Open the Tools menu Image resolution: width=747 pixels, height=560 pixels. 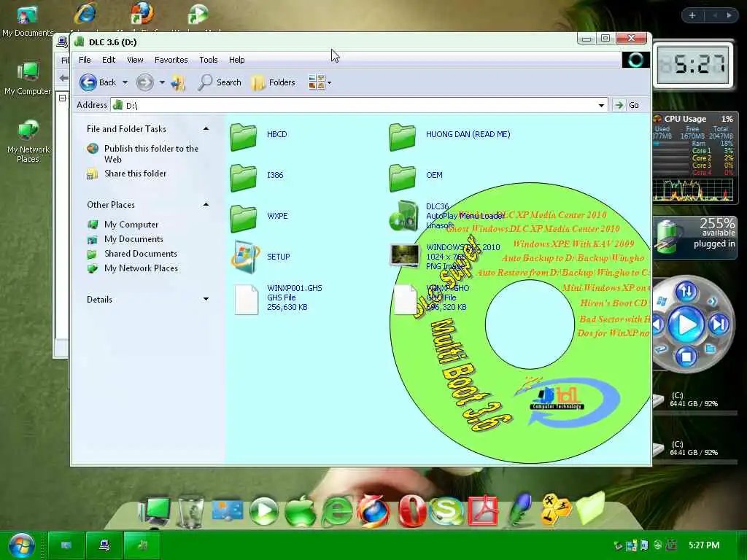pyautogui.click(x=208, y=60)
